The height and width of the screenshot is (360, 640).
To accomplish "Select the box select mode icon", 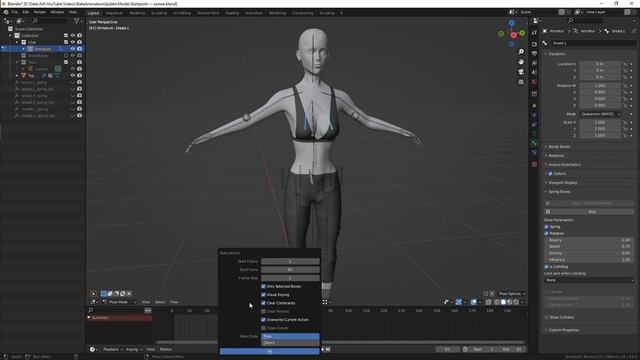I will point(104,293).
